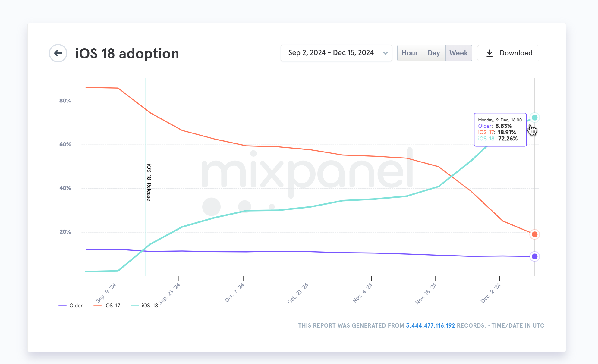Open the date range dropdown chevron
The height and width of the screenshot is (364, 598).
tap(385, 53)
